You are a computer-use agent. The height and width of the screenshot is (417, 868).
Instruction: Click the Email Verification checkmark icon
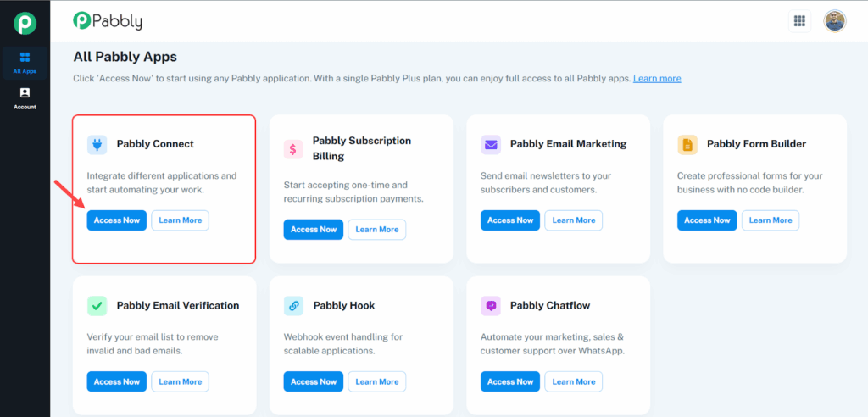[x=97, y=306]
